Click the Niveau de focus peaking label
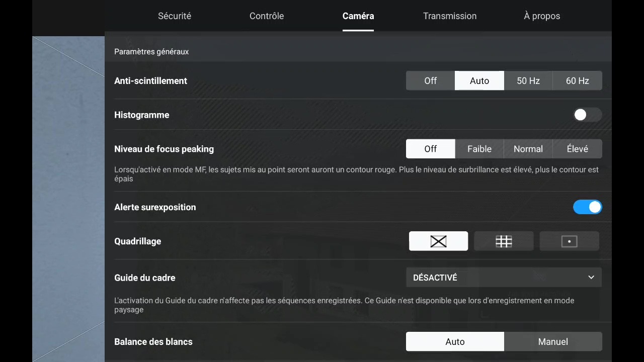 pos(164,149)
